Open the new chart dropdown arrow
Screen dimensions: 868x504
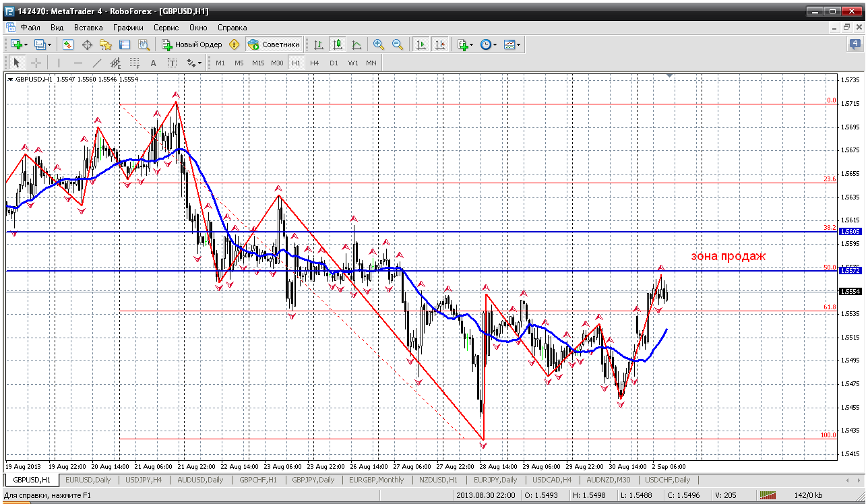(26, 44)
